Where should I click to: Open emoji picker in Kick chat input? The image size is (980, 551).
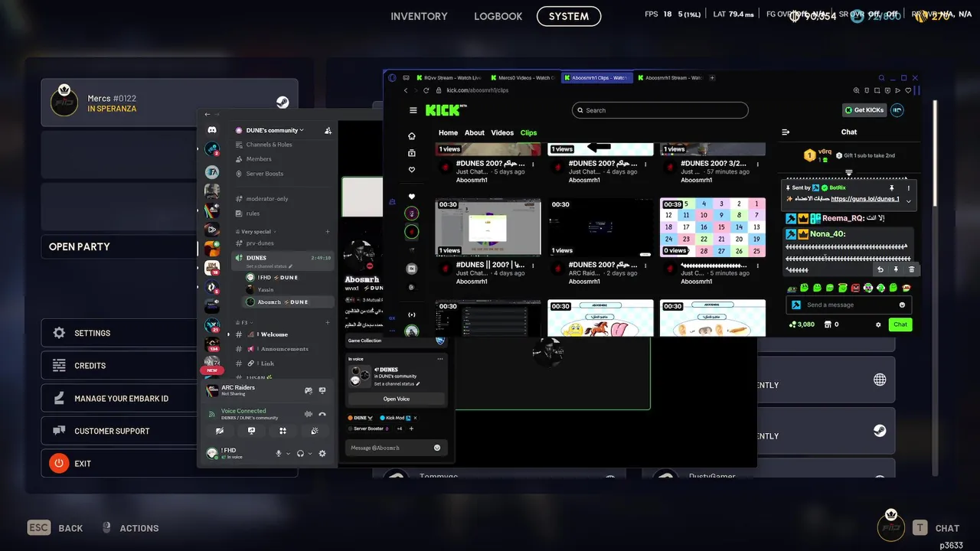click(x=902, y=305)
